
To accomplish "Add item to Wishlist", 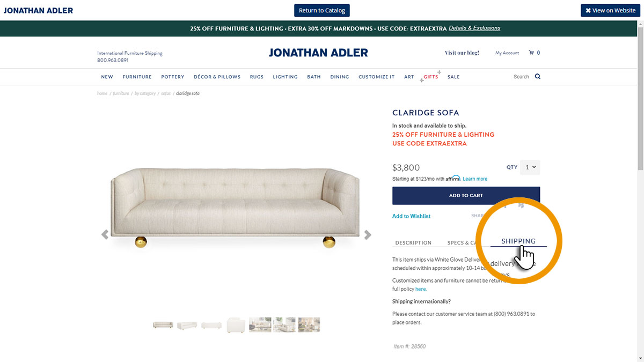I will [411, 216].
